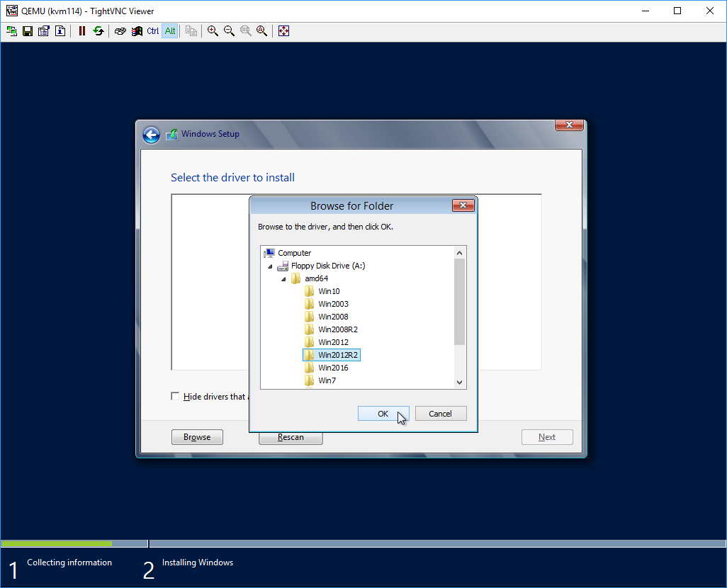
Task: Toggle the Hide drivers checkbox
Action: pyautogui.click(x=175, y=397)
